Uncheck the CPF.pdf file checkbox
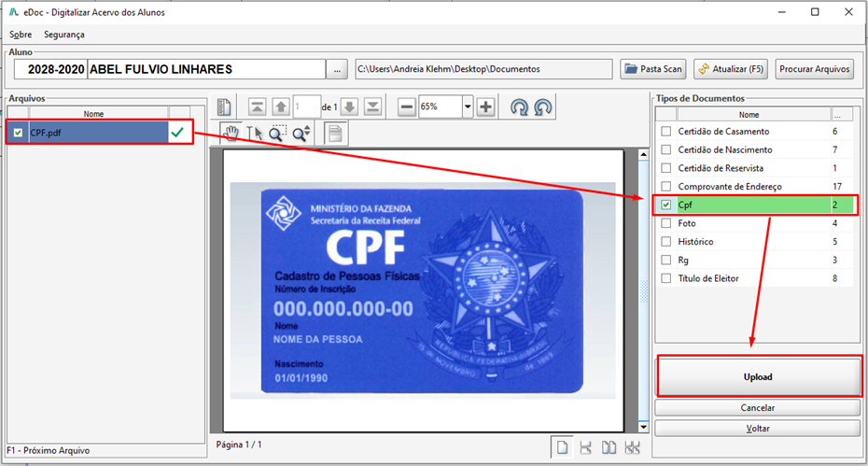The image size is (868, 466). click(x=19, y=133)
